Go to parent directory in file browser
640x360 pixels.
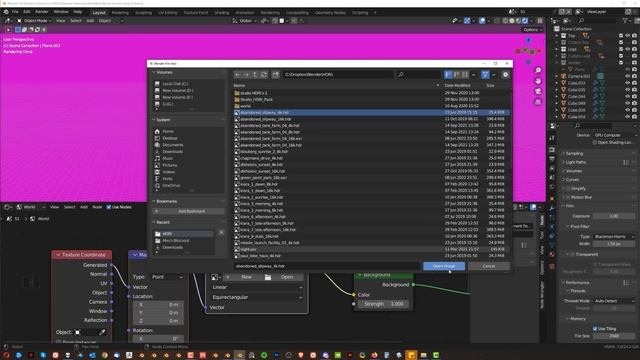point(255,75)
